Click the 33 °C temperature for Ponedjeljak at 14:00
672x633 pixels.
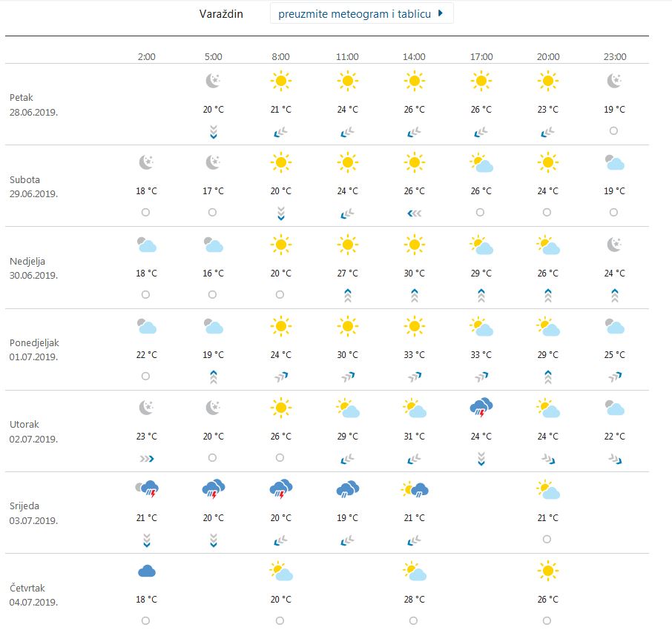click(x=413, y=354)
